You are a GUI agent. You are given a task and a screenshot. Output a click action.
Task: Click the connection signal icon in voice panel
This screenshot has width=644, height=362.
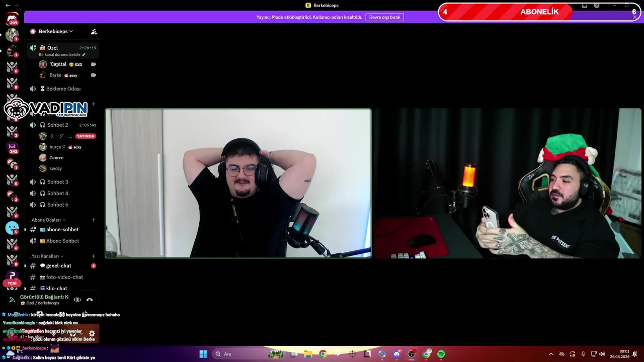click(12, 300)
